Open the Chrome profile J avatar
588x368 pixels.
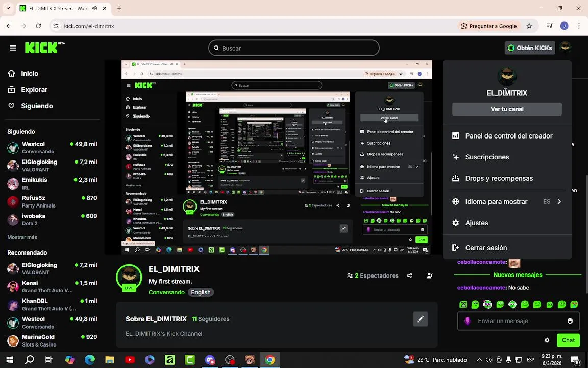(564, 26)
